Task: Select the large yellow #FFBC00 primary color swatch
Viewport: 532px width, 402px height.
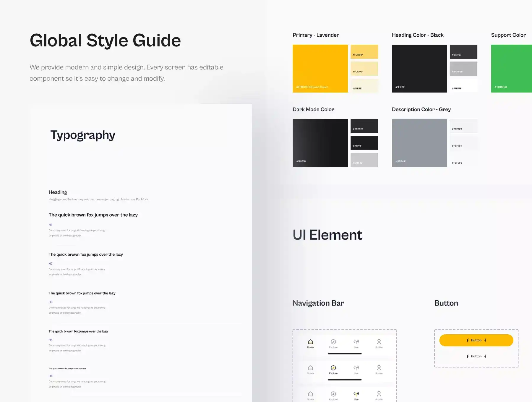Action: click(x=320, y=69)
